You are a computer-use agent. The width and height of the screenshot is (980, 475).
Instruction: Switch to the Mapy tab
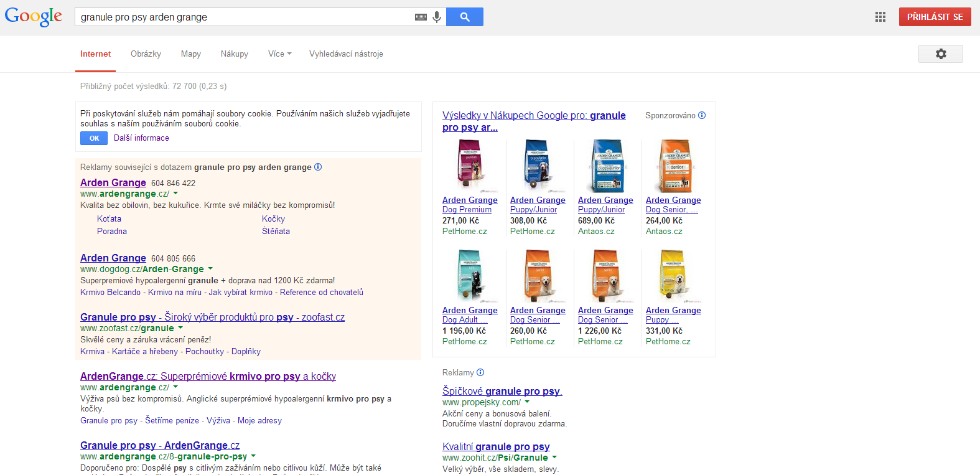coord(191,54)
